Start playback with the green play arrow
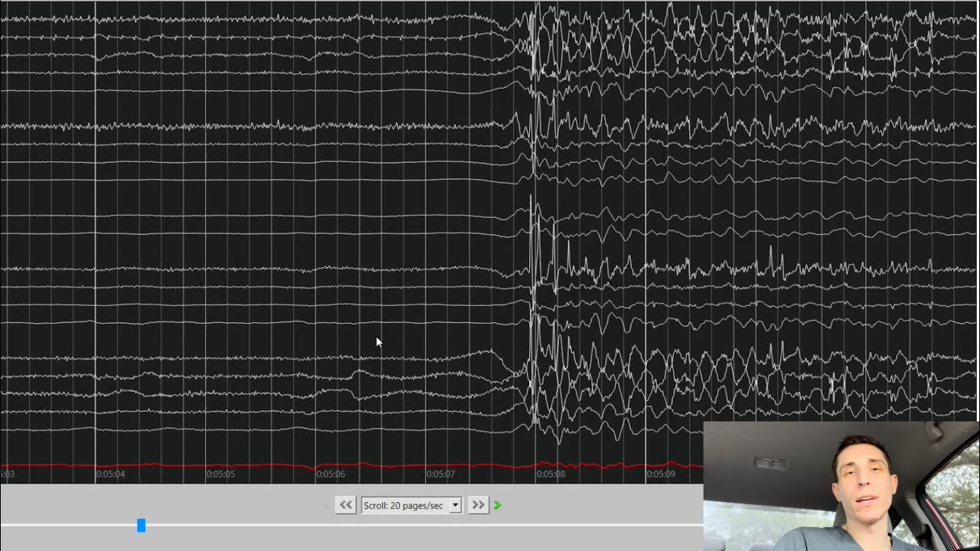The height and width of the screenshot is (551, 980). [498, 505]
